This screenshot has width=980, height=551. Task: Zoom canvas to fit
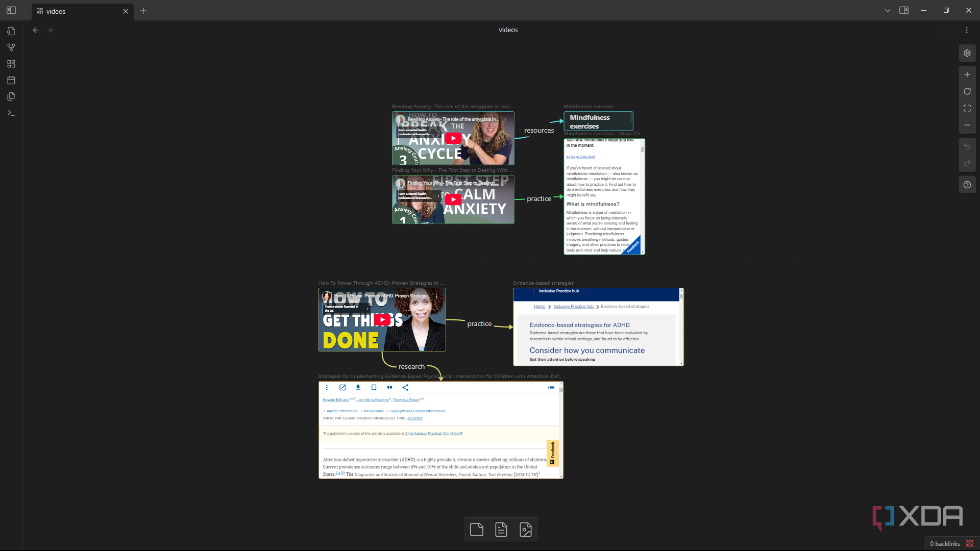point(967,108)
